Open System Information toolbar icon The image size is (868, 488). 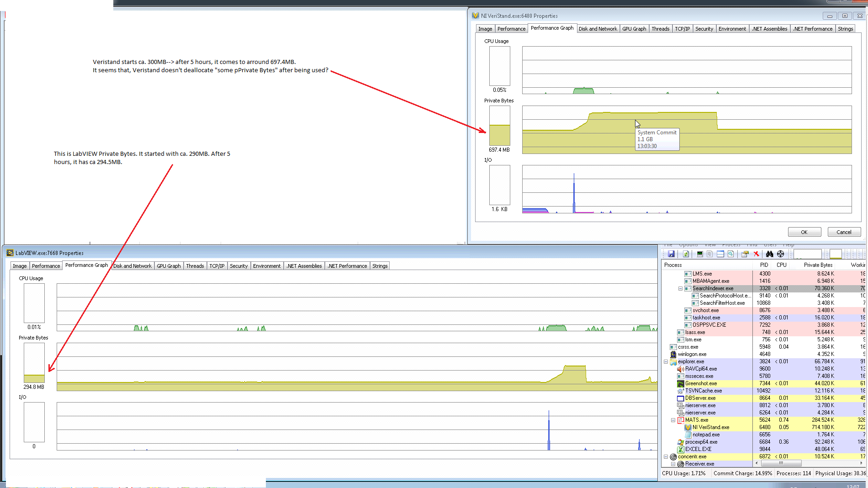700,254
